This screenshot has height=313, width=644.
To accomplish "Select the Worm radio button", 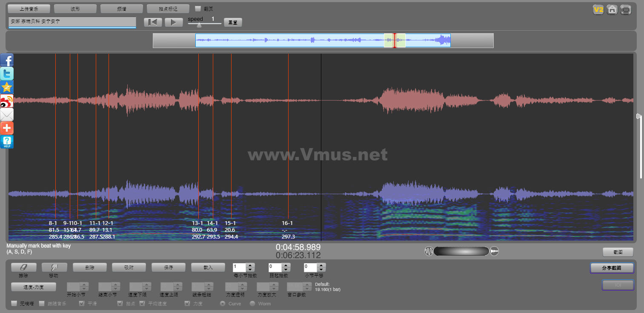I will tap(252, 304).
